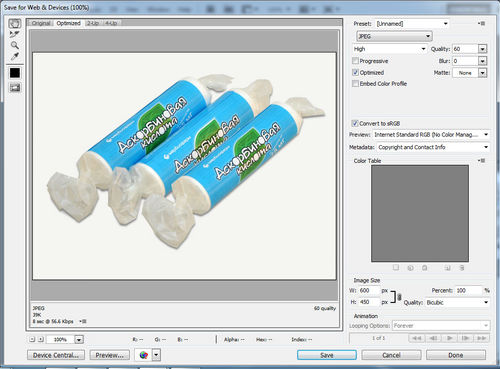
Task: Uncheck the Optimized checkbox
Action: coord(355,72)
